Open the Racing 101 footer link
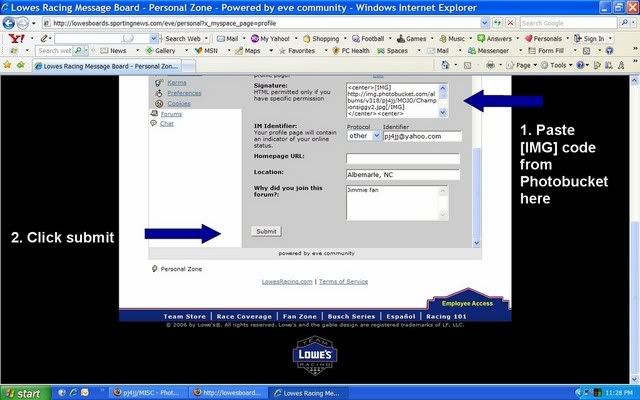This screenshot has height=400, width=640. coord(446,316)
